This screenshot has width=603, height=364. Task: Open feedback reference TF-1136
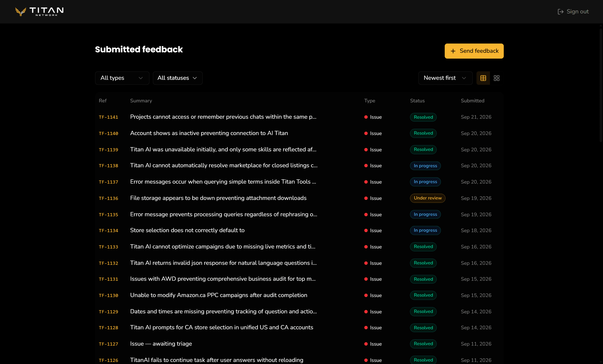click(108, 198)
